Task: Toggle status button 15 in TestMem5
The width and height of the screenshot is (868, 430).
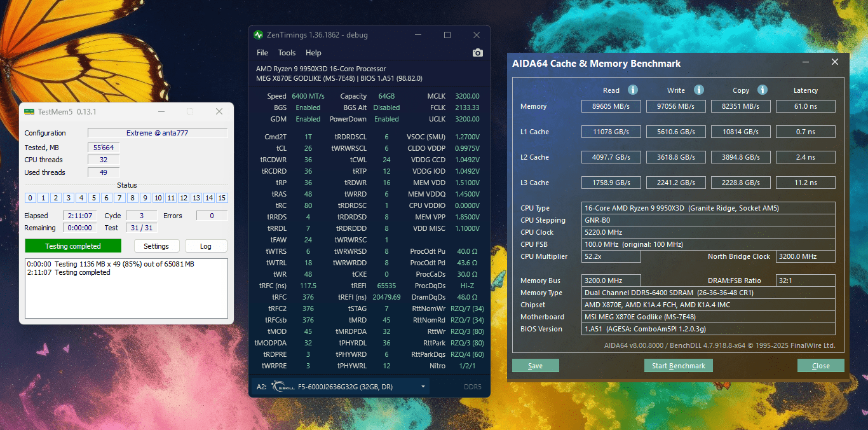Action: [221, 198]
